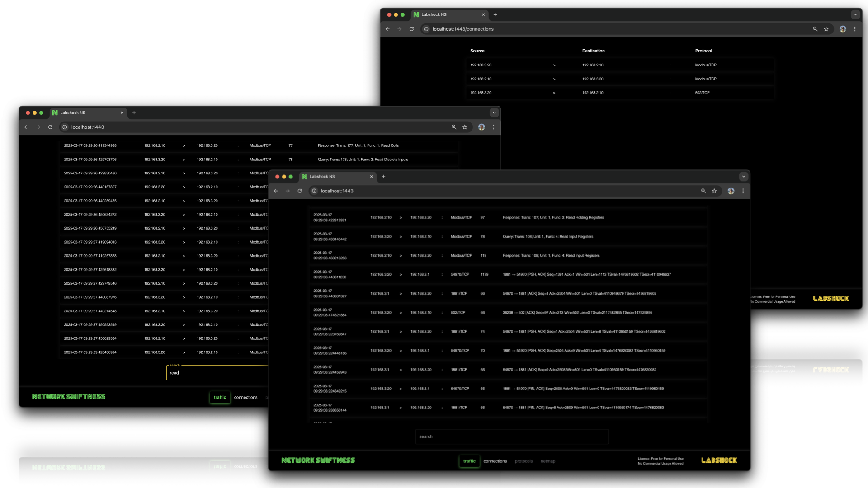Select traffic tab in front window
The height and width of the screenshot is (488, 868).
(x=469, y=461)
